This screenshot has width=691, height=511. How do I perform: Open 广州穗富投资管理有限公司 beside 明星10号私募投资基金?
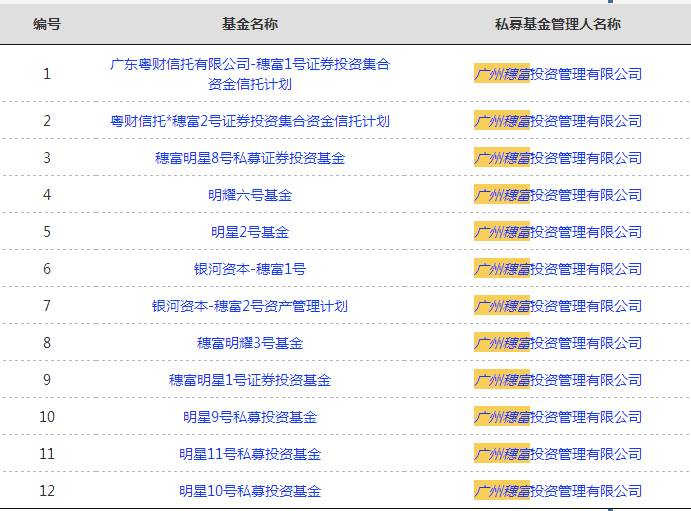(x=558, y=491)
